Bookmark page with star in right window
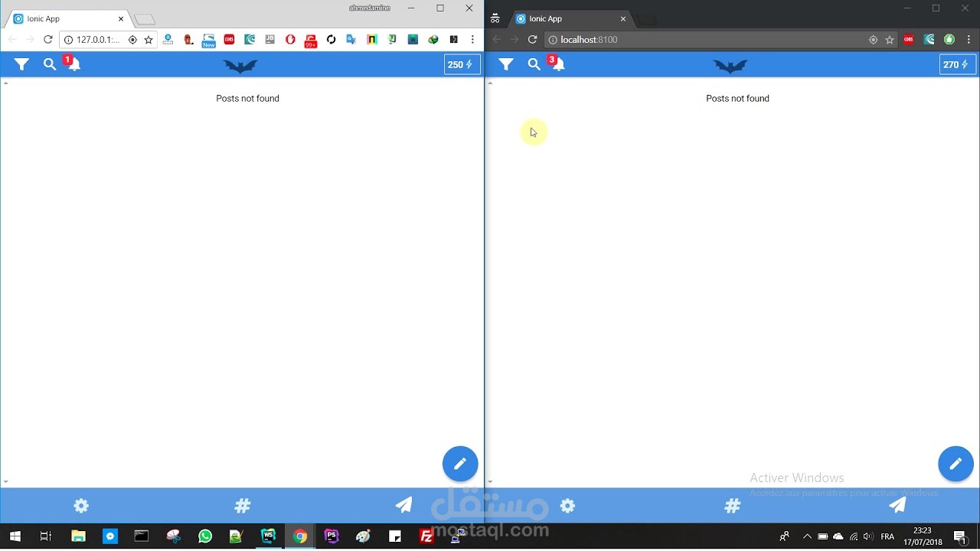This screenshot has width=980, height=551. tap(890, 40)
